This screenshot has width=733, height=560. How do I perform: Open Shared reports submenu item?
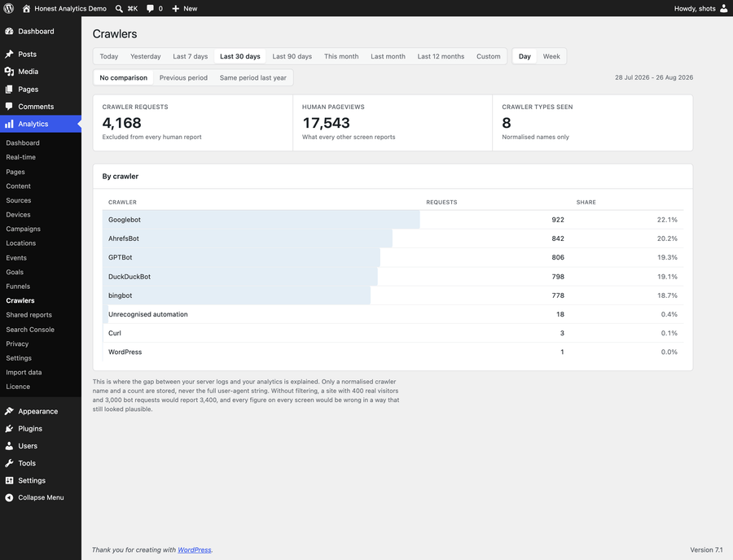coord(29,315)
